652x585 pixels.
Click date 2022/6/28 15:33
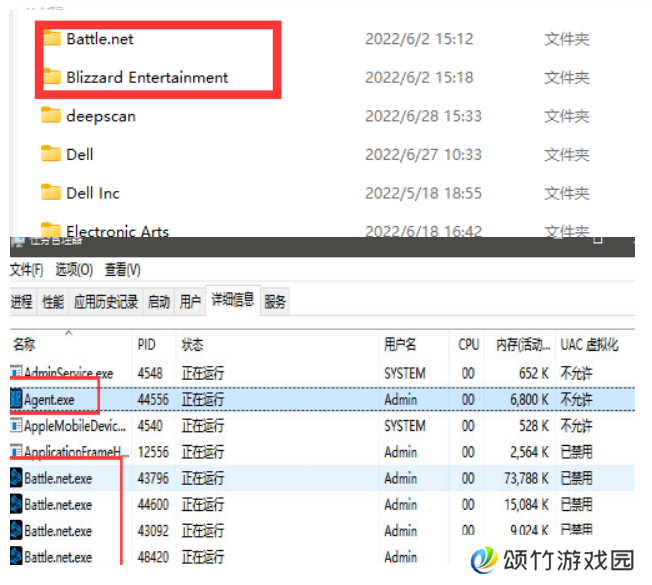coord(423,116)
